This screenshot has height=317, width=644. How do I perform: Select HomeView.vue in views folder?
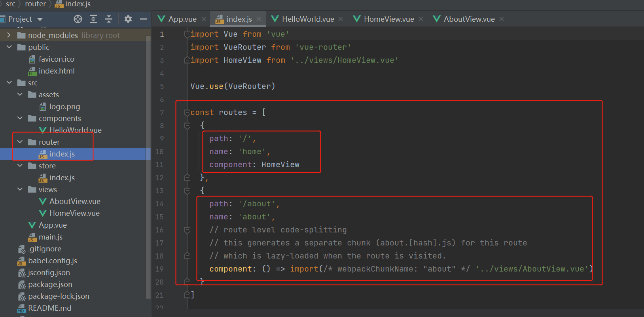pos(69,213)
